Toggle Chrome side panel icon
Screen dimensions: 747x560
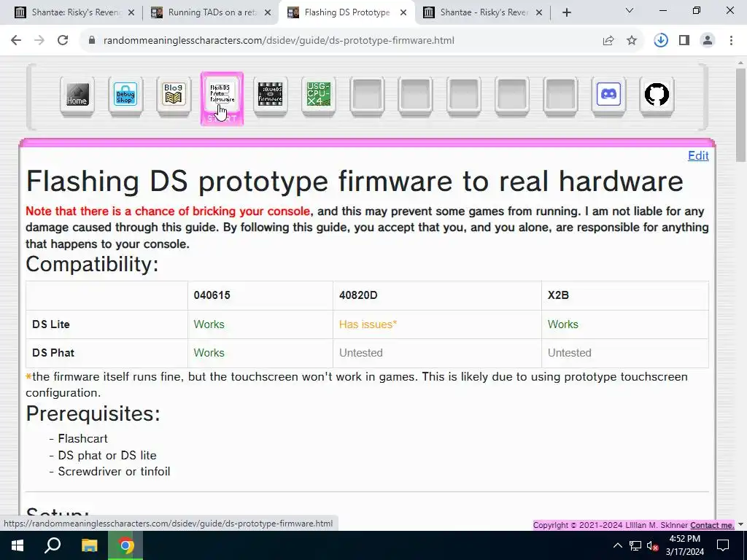pyautogui.click(x=684, y=41)
